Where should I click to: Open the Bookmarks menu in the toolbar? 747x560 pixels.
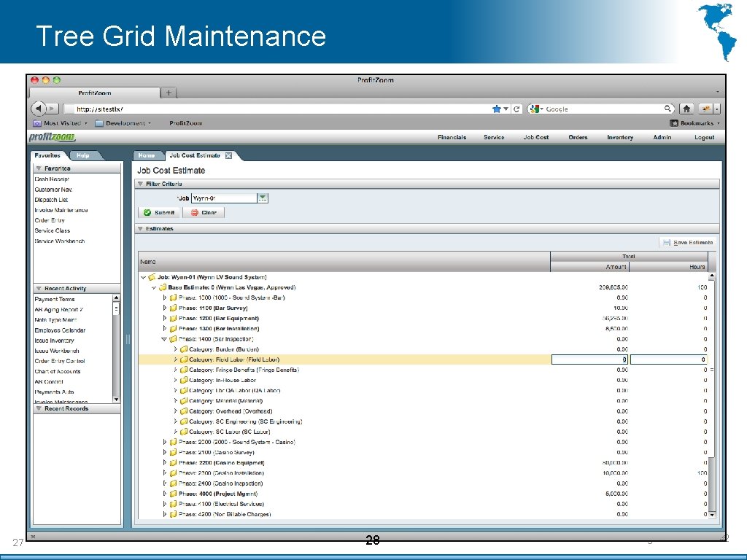694,123
